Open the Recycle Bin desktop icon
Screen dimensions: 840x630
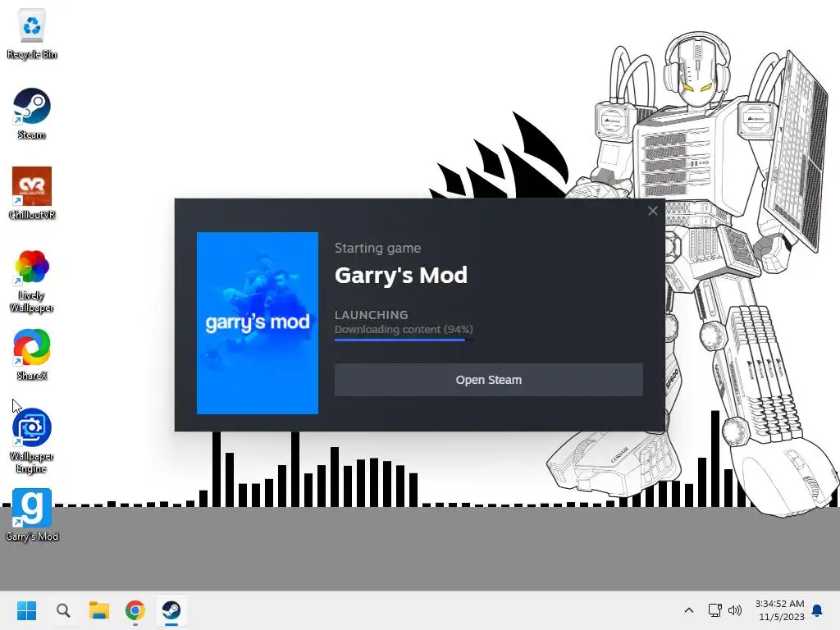32,33
